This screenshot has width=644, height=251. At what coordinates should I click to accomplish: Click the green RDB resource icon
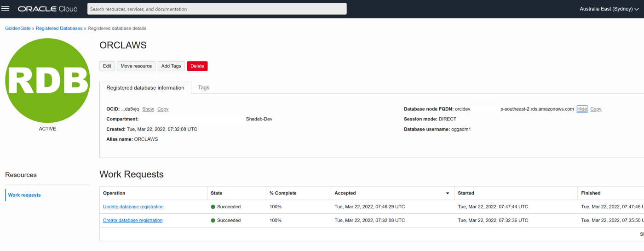[47, 80]
